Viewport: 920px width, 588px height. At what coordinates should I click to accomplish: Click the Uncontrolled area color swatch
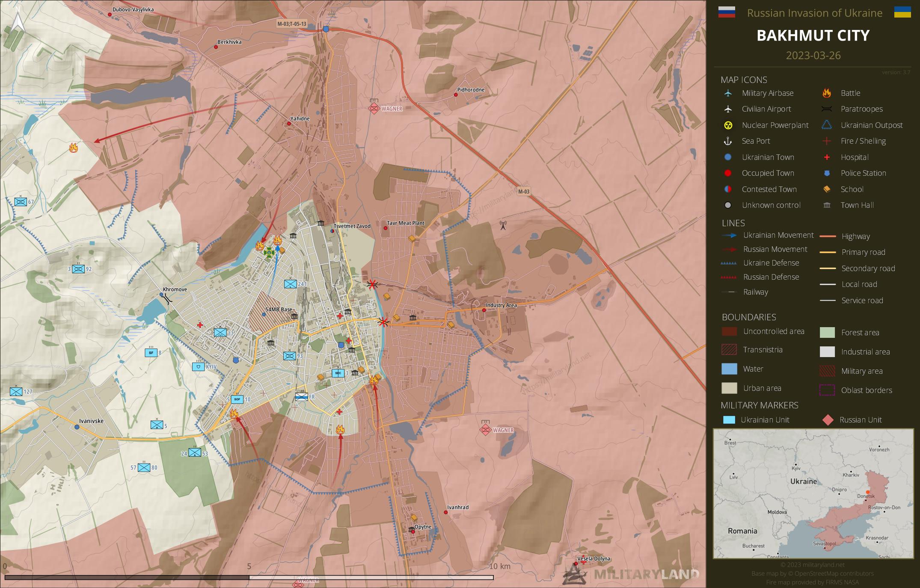click(x=729, y=331)
